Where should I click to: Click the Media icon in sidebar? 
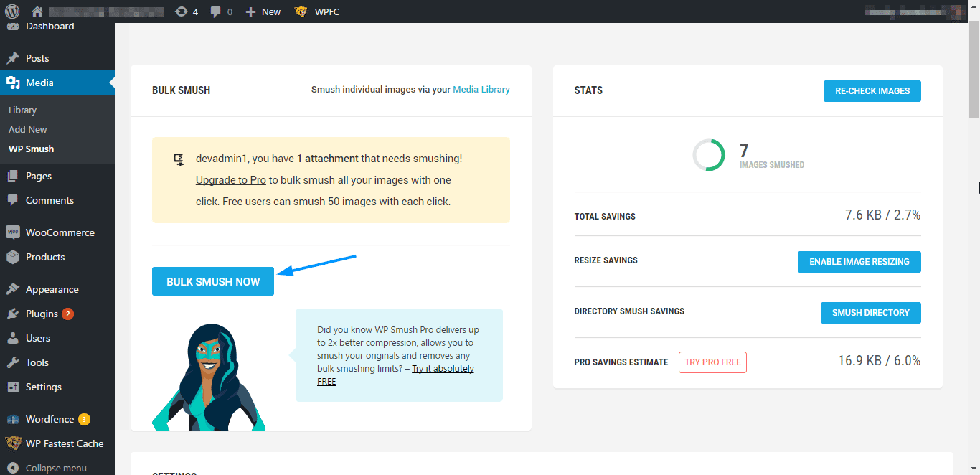point(13,83)
